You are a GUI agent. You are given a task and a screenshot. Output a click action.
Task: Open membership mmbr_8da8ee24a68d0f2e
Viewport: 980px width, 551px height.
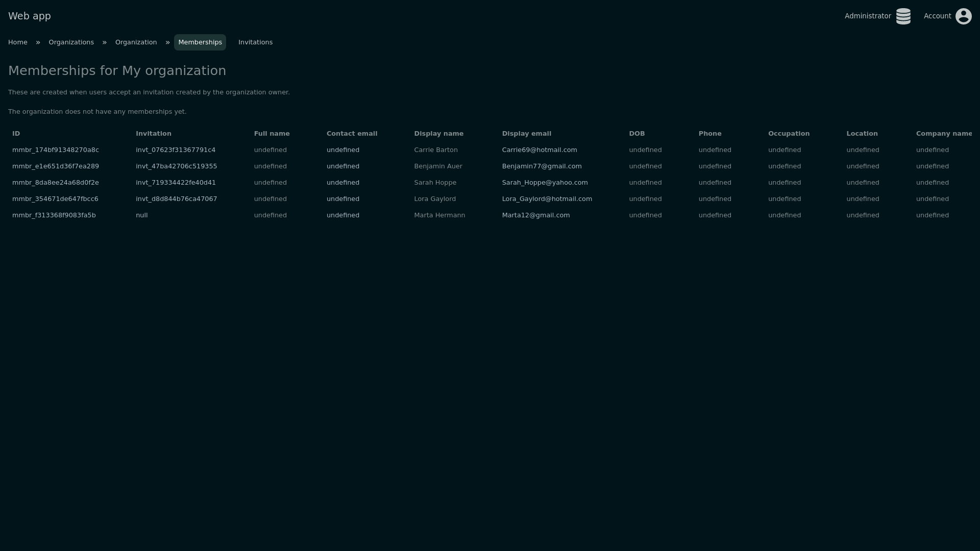56,183
